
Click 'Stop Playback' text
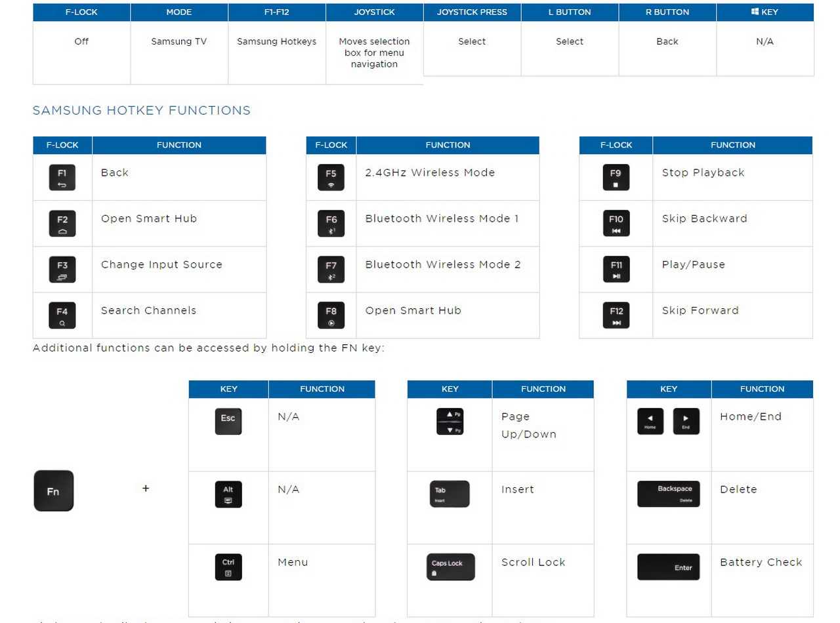(x=703, y=173)
